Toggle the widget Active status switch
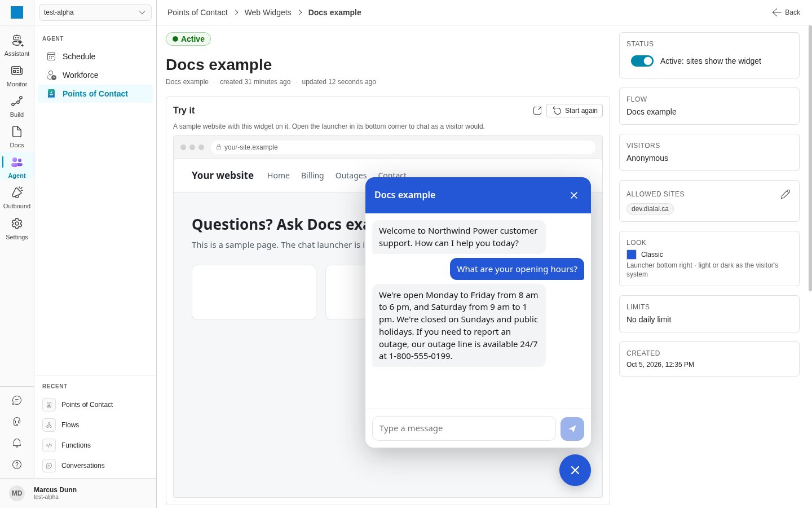Viewport: 812px width, 508px height. click(x=642, y=61)
